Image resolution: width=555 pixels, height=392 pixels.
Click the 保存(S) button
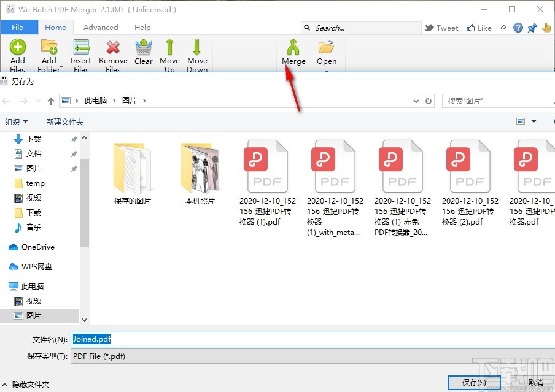tap(474, 382)
